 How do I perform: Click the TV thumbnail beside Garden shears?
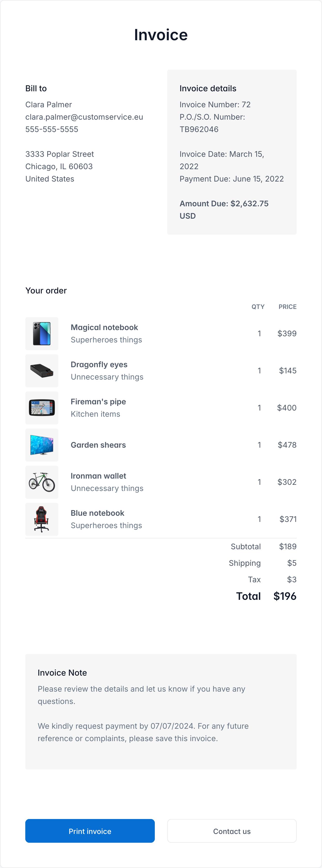(x=42, y=445)
